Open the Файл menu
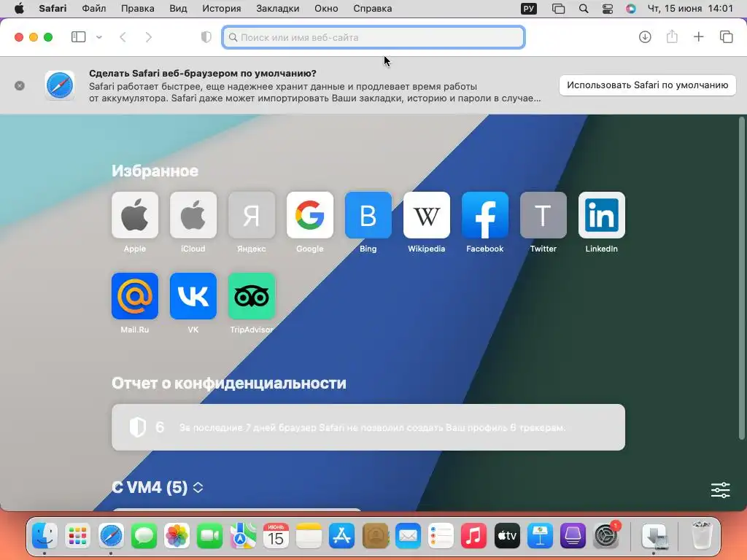Viewport: 747px width, 560px height. click(94, 9)
